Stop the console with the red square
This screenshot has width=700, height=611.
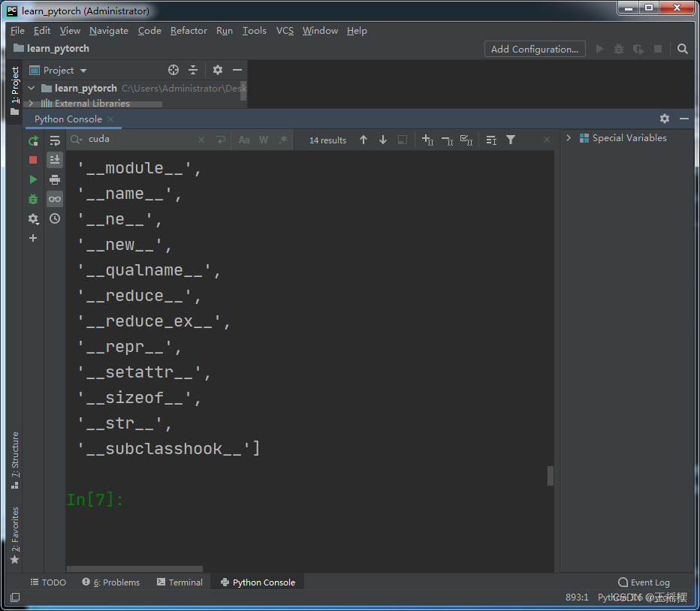tap(33, 160)
